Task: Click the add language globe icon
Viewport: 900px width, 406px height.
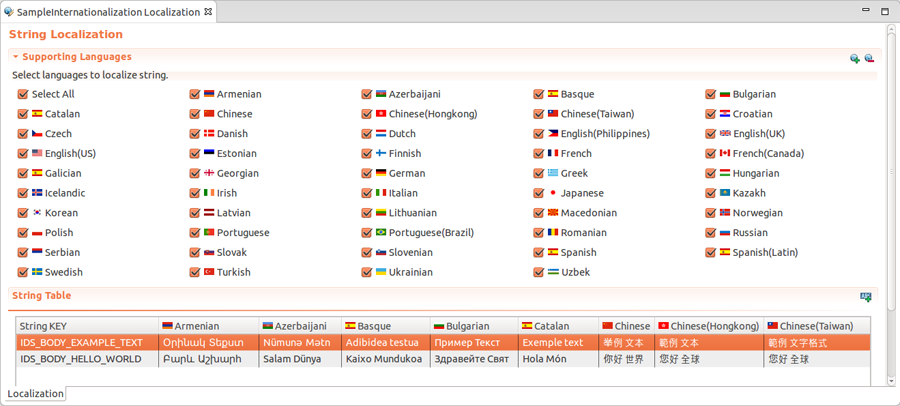Action: pos(855,59)
